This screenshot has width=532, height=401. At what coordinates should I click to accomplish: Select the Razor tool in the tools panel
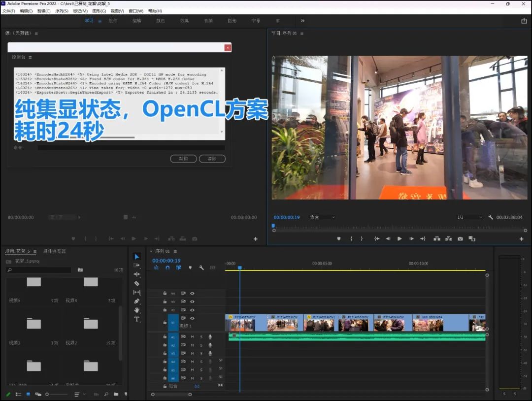point(137,283)
